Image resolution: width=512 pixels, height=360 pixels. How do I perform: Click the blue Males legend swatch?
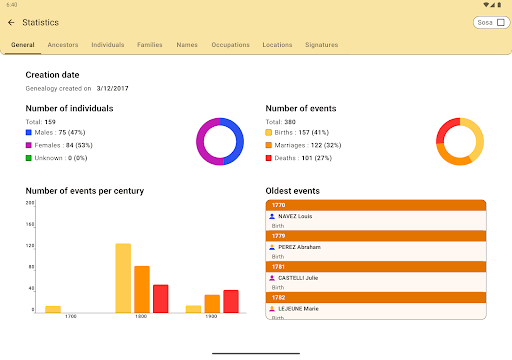click(x=29, y=132)
